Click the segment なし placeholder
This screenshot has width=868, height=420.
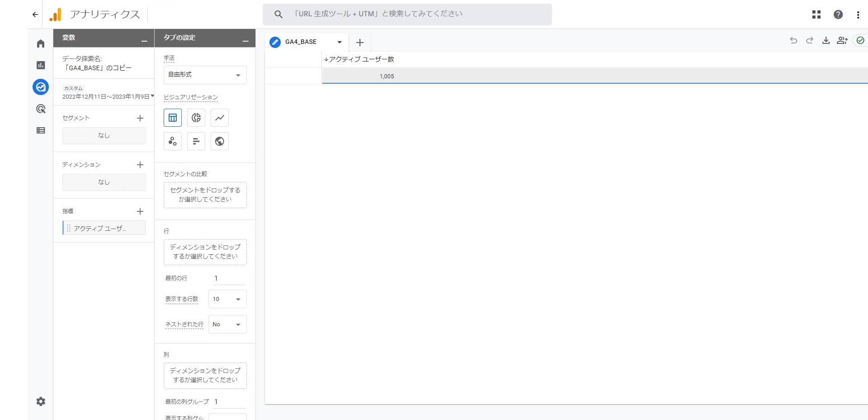(x=104, y=136)
